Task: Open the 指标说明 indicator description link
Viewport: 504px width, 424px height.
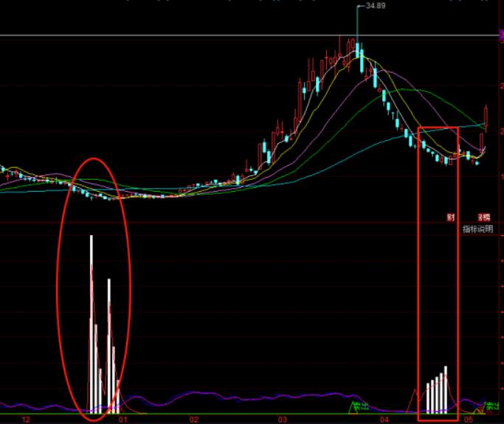Action: coord(477,229)
